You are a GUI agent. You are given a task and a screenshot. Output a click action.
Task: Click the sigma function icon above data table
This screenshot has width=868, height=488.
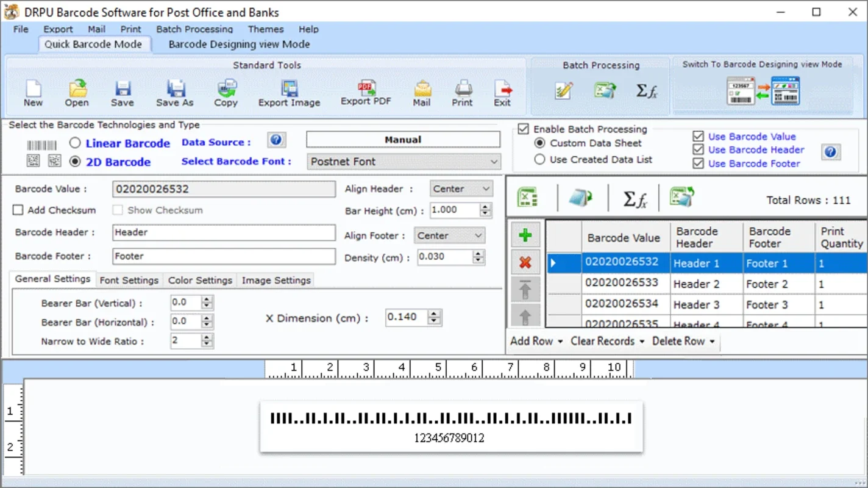[635, 199]
